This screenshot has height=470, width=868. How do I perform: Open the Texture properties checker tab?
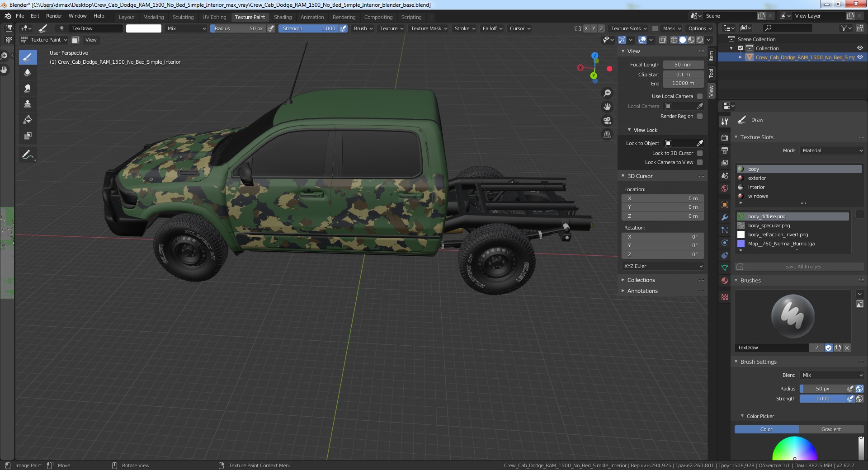tap(725, 297)
